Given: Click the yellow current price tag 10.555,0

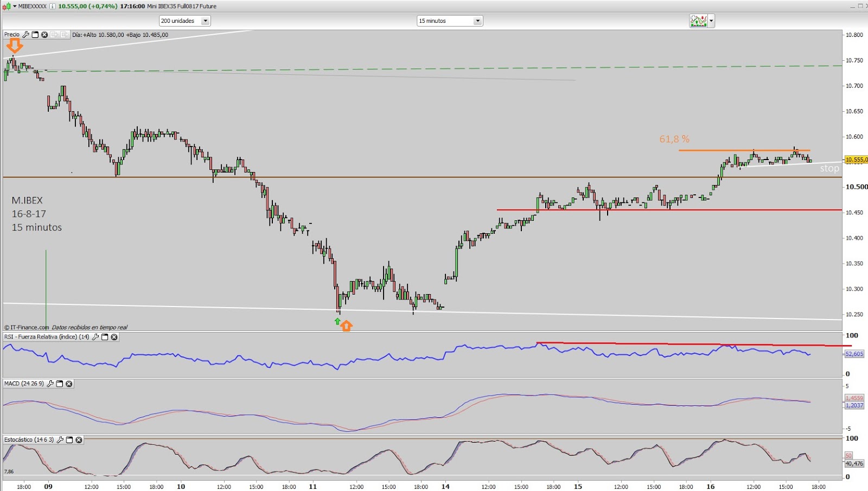Looking at the screenshot, I should [x=856, y=160].
